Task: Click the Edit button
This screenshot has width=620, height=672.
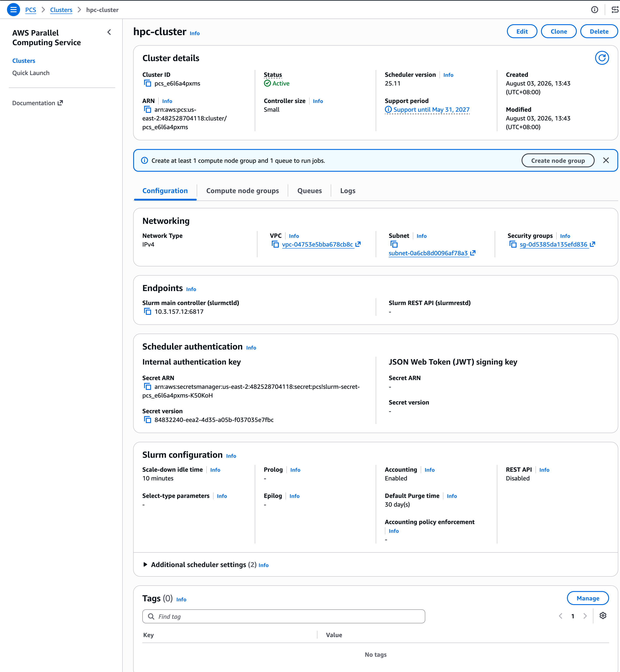Action: (x=522, y=31)
